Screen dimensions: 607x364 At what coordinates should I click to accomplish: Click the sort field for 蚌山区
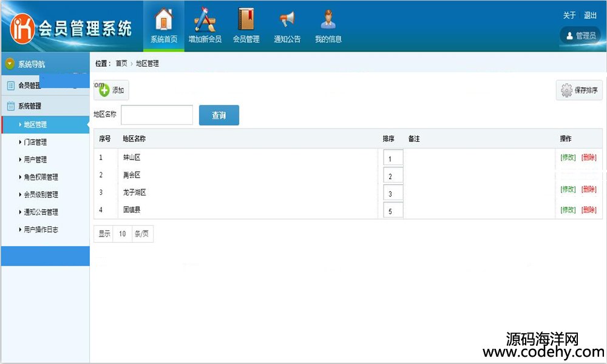point(393,158)
